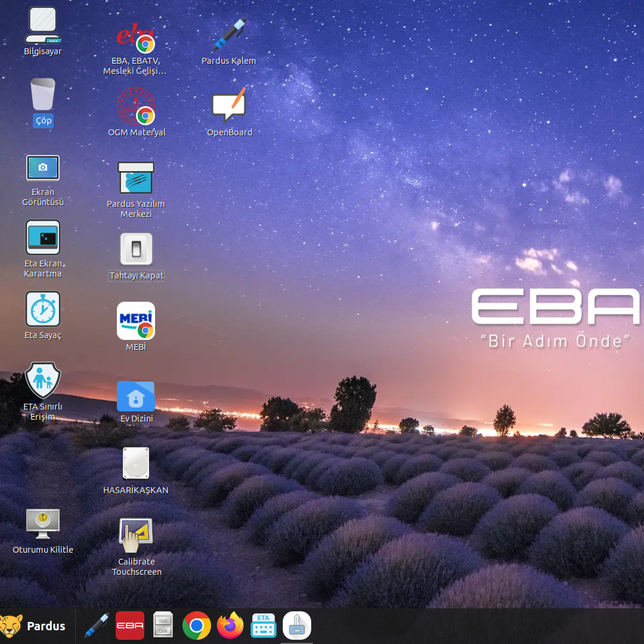
Task: Select the ETA Sınırlı Erişim shield icon
Action: [x=43, y=380]
